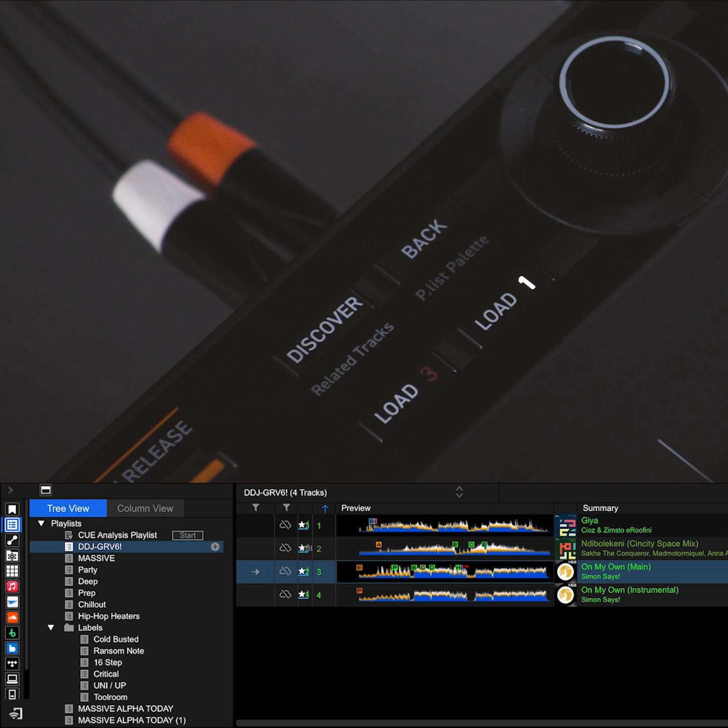The width and height of the screenshot is (728, 728).
Task: Collapse the Labels folder
Action: click(x=51, y=628)
